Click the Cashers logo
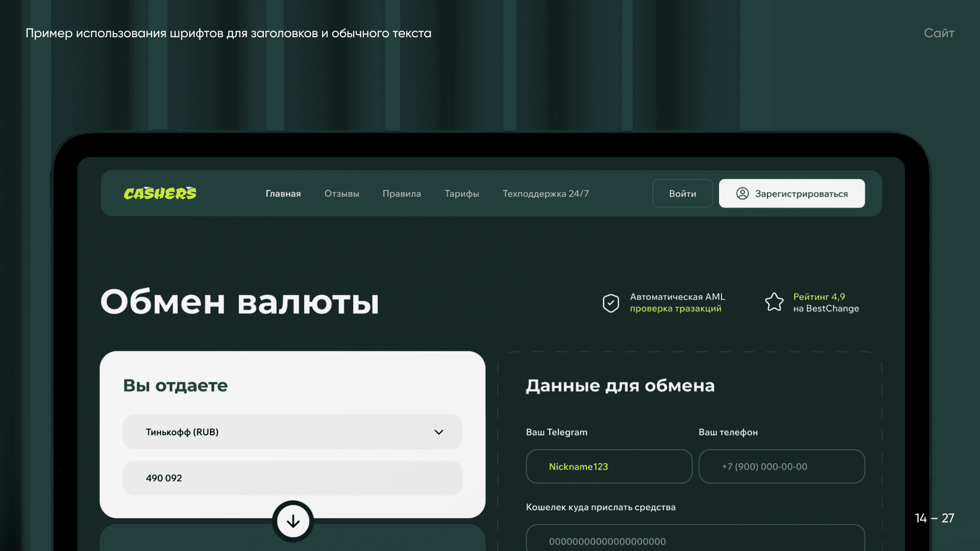The image size is (980, 551). (x=160, y=193)
